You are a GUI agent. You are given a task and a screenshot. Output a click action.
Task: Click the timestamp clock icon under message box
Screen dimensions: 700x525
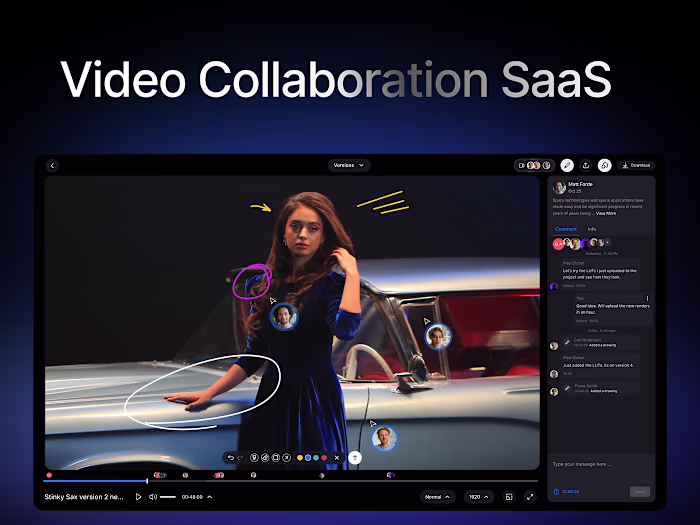[x=556, y=492]
